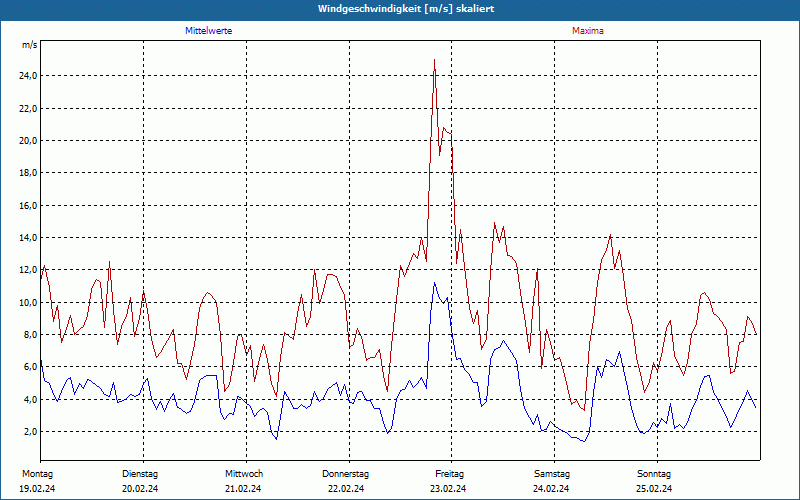Click the 18,0 y-axis value
The width and height of the screenshot is (800, 500).
tap(28, 173)
